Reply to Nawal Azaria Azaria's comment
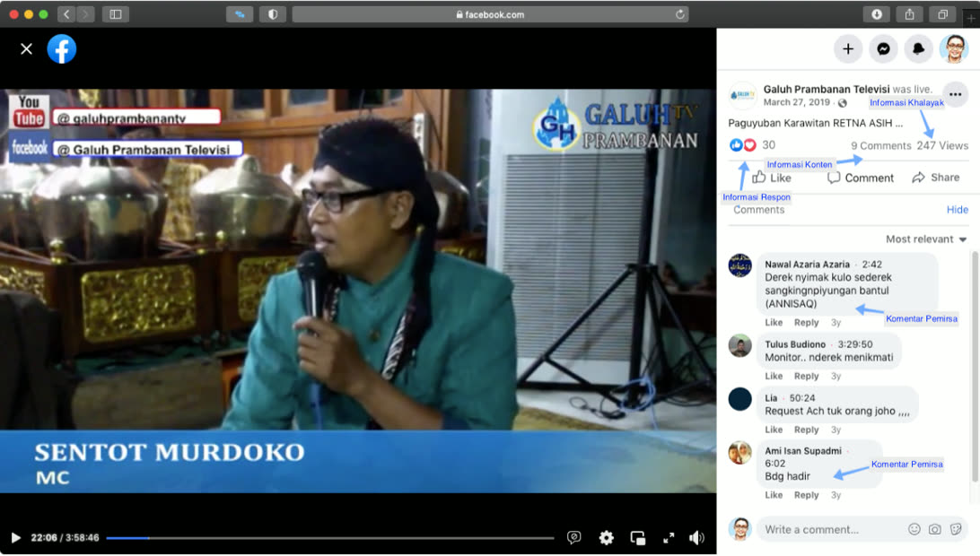The height and width of the screenshot is (556, 980). 806,323
